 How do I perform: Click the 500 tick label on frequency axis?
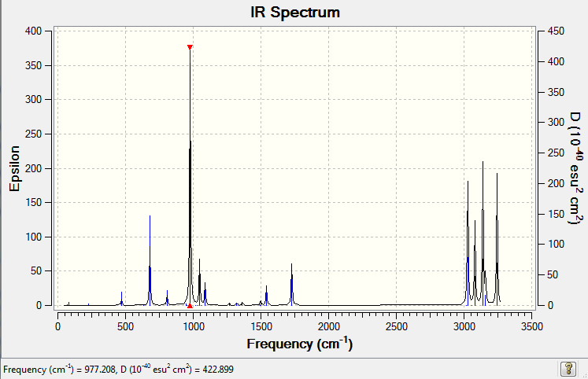tap(126, 326)
